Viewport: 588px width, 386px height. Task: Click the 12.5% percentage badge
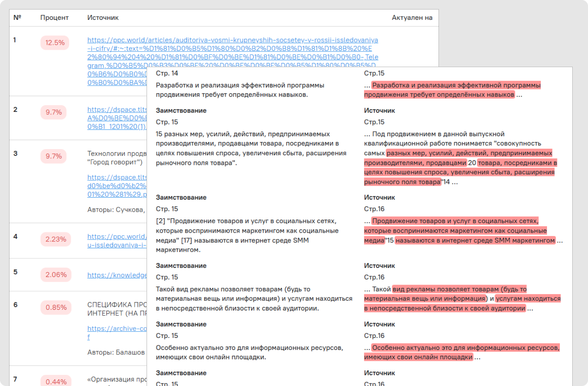point(55,43)
